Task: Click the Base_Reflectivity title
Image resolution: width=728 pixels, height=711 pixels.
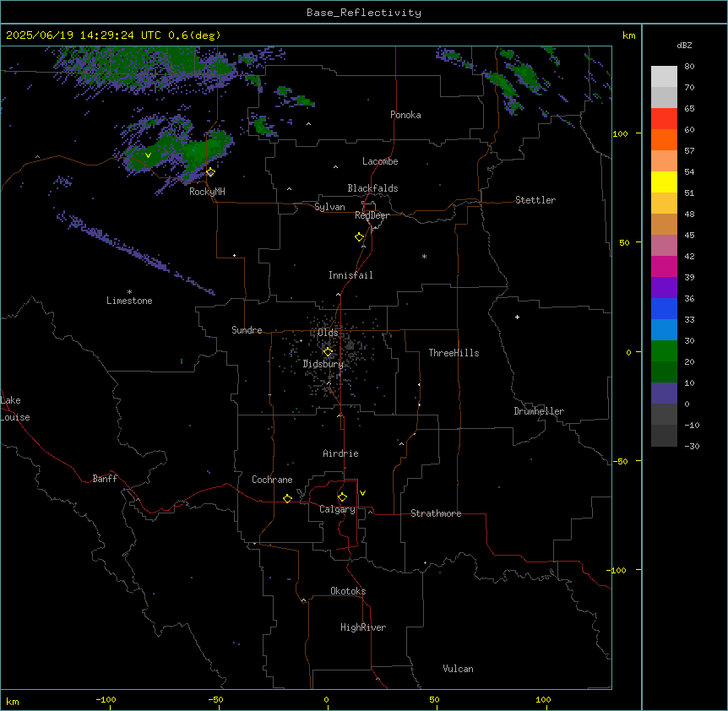Action: (x=364, y=13)
